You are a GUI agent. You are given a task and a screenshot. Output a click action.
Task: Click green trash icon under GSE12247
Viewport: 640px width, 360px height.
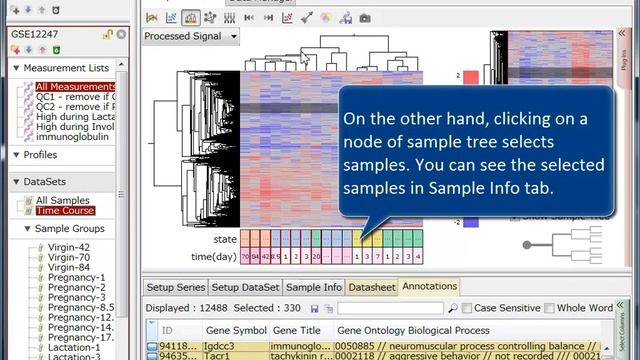56,50
